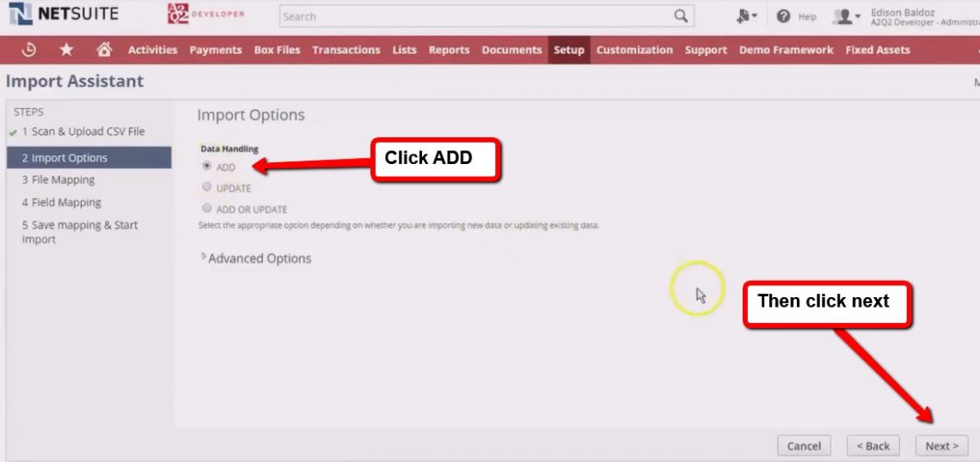Open the Setup menu
This screenshot has height=462, width=980.
[568, 50]
